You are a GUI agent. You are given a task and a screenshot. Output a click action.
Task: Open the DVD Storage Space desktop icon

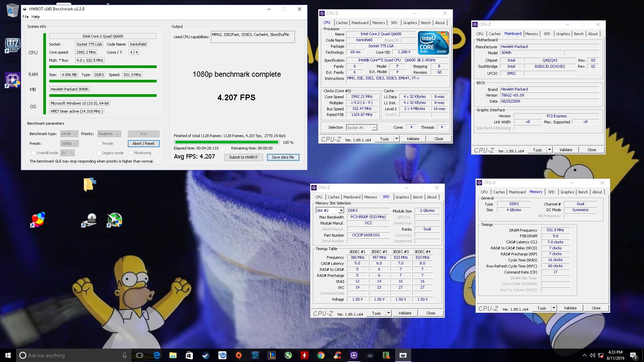coord(89,220)
